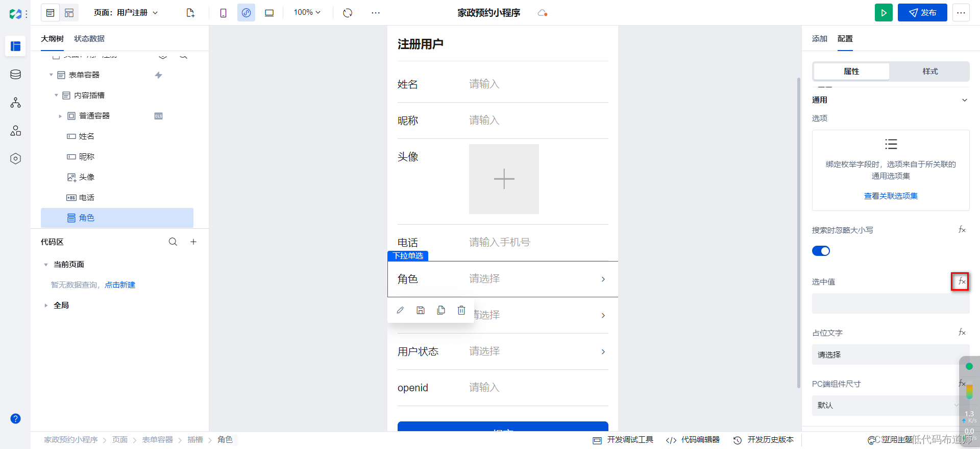Open the toolbar more options ellipsis
This screenshot has height=449, width=980.
pos(376,13)
